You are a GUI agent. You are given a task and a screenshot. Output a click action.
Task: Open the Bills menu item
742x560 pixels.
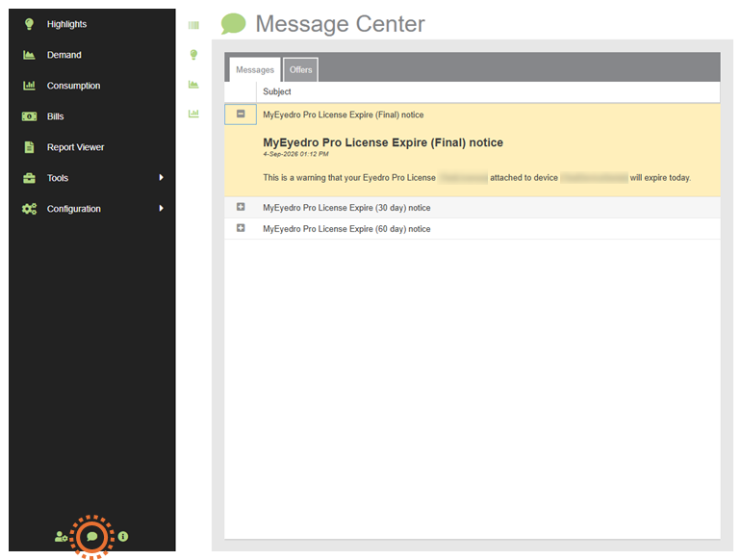point(55,116)
